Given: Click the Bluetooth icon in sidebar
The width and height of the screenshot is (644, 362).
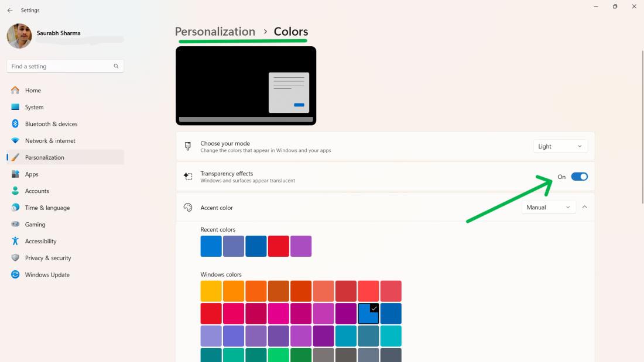Looking at the screenshot, I should [x=15, y=123].
